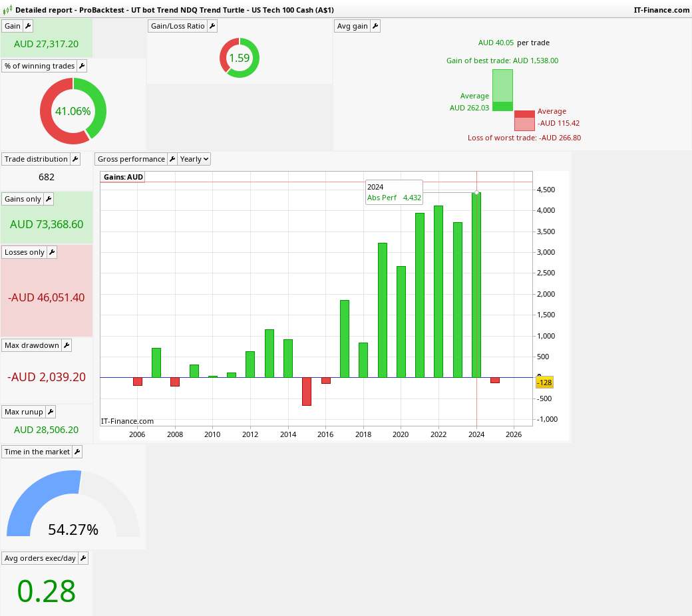
Task: Open the Max runup wrench settings
Action: pyautogui.click(x=51, y=412)
